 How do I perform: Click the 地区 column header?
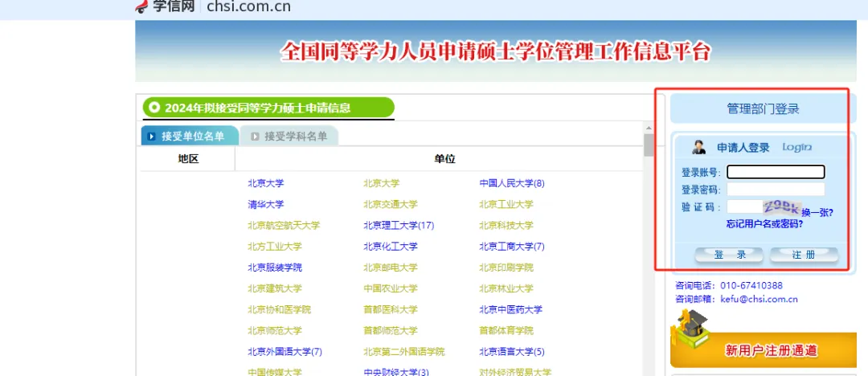pyautogui.click(x=188, y=159)
